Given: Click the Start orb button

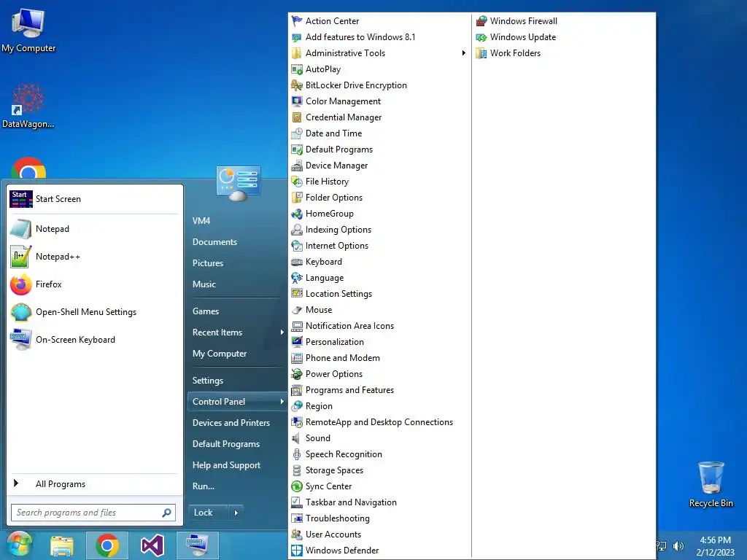Looking at the screenshot, I should pos(20,545).
